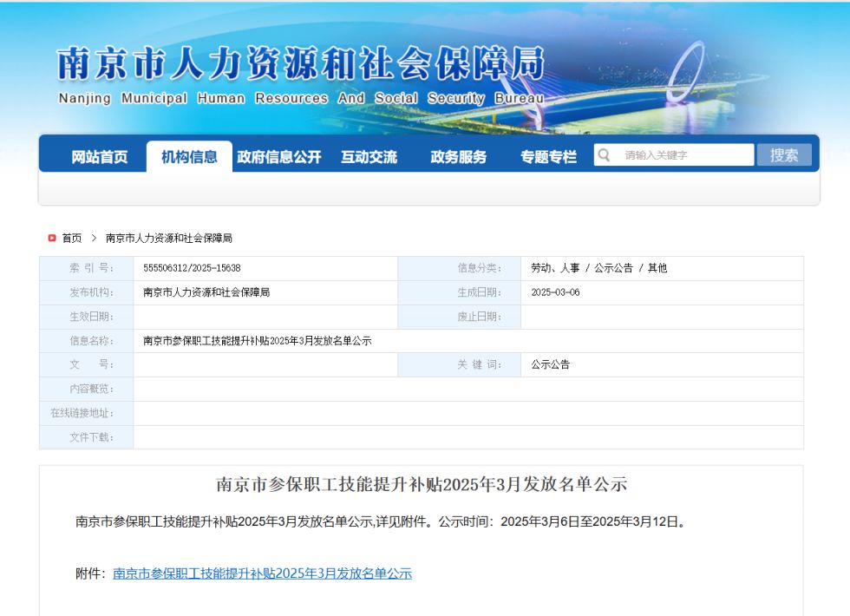
Task: Open 政务服务 in the navigation bar
Action: [459, 157]
